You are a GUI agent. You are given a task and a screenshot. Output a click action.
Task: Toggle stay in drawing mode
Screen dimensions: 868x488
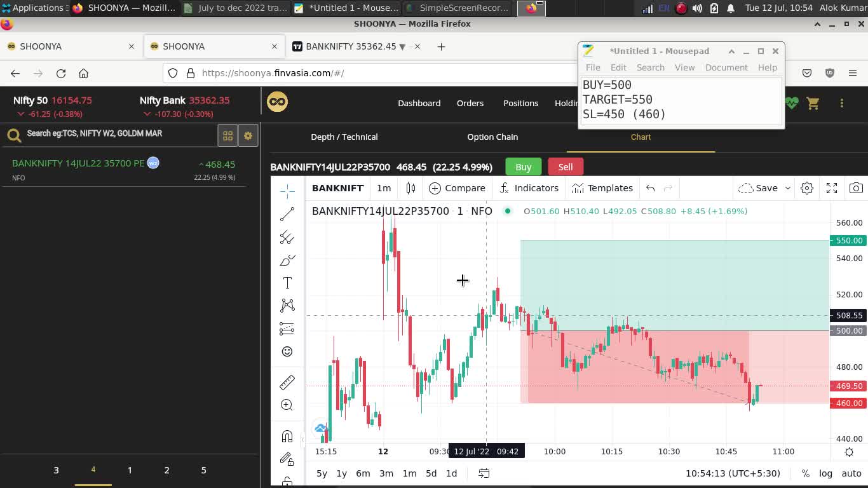click(x=287, y=459)
